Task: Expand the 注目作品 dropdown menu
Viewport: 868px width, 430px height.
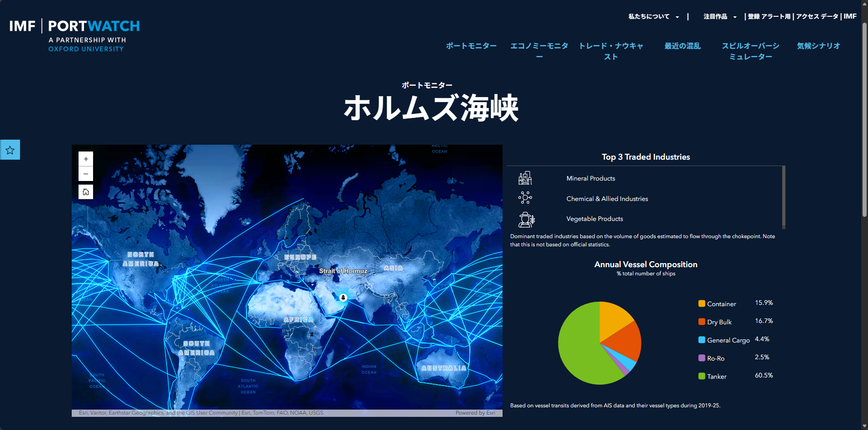Action: click(x=720, y=17)
